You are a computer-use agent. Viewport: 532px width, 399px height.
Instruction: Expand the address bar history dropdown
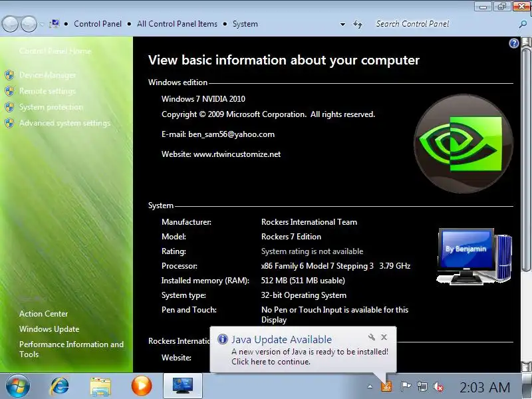(342, 24)
